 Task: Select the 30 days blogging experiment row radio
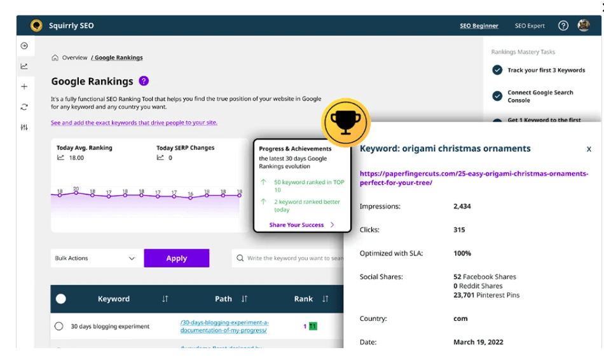point(58,327)
